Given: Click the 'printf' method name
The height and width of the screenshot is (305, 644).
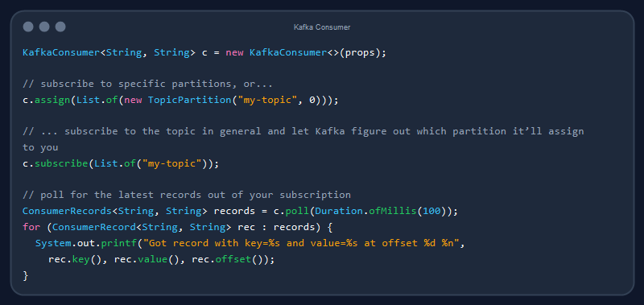Looking at the screenshot, I should coord(118,243).
